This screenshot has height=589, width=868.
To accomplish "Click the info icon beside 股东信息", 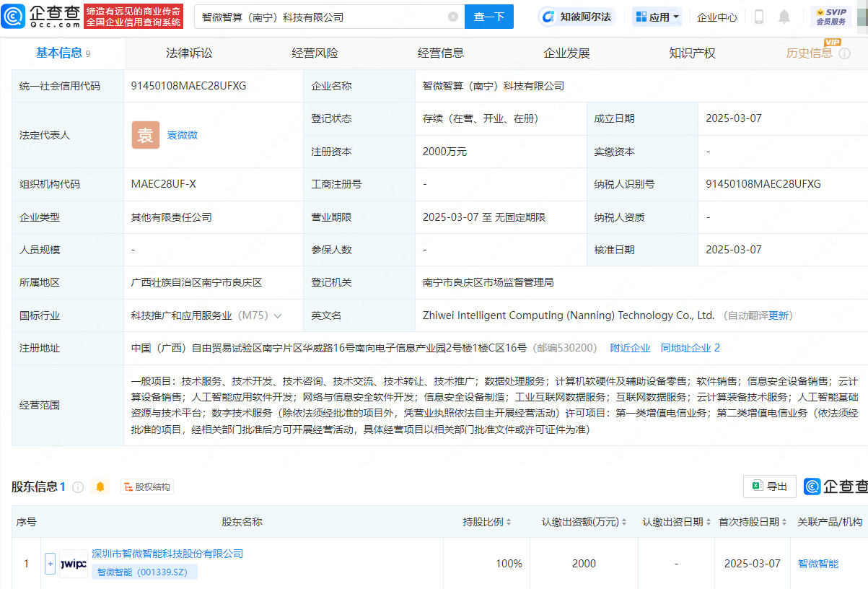I will tap(78, 487).
